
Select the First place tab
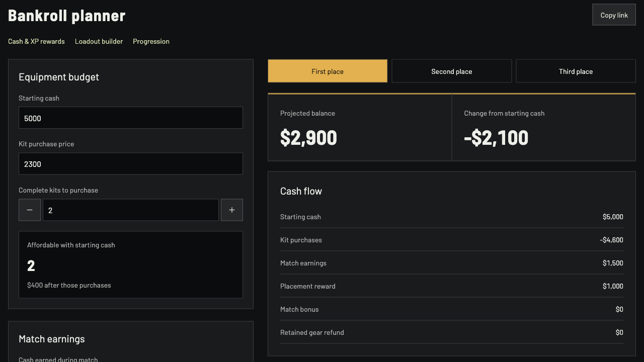328,71
